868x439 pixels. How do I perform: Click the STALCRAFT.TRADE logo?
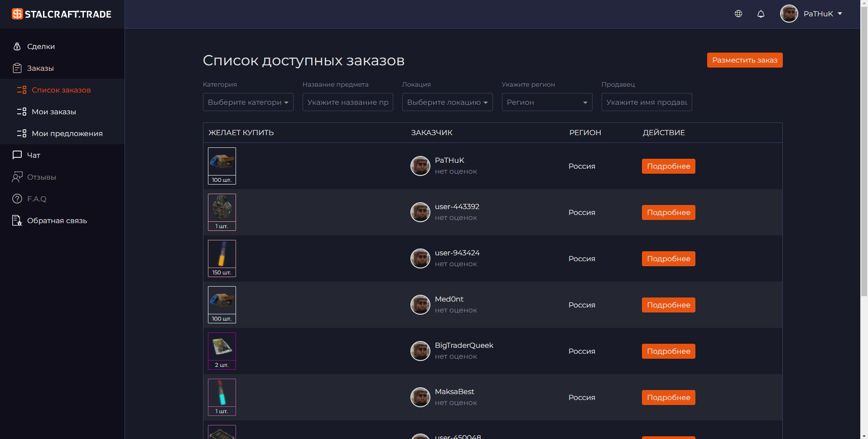click(62, 14)
